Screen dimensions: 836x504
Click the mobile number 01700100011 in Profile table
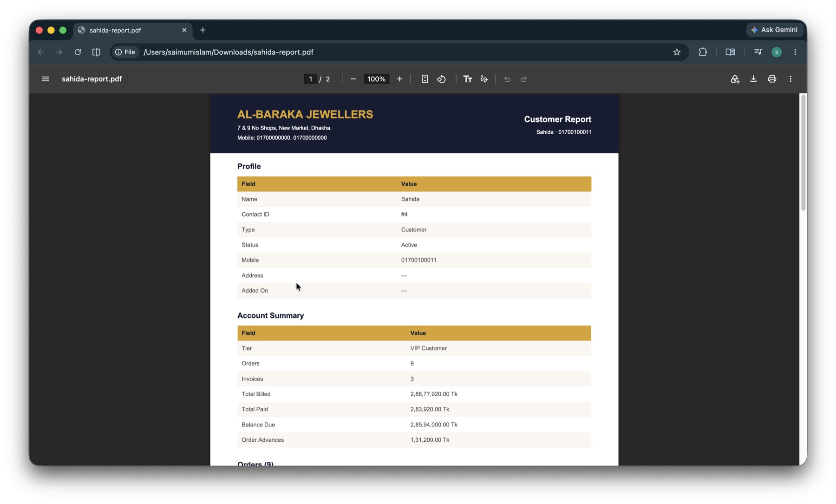click(x=419, y=260)
